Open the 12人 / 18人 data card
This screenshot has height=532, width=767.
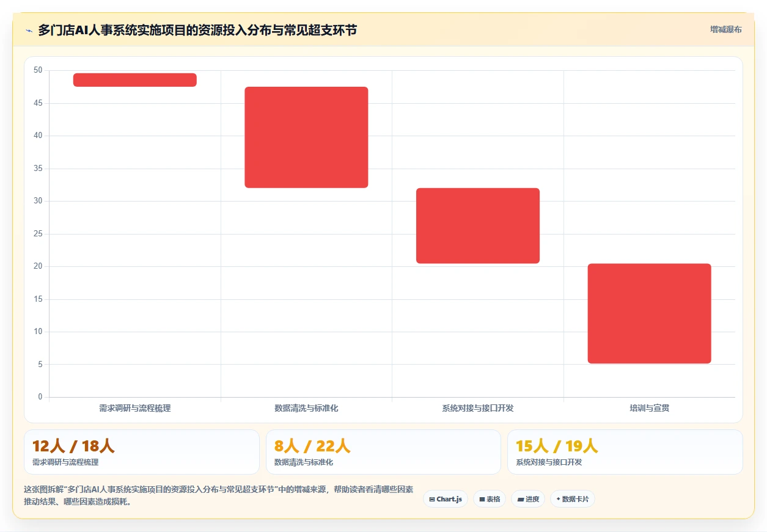click(x=142, y=452)
